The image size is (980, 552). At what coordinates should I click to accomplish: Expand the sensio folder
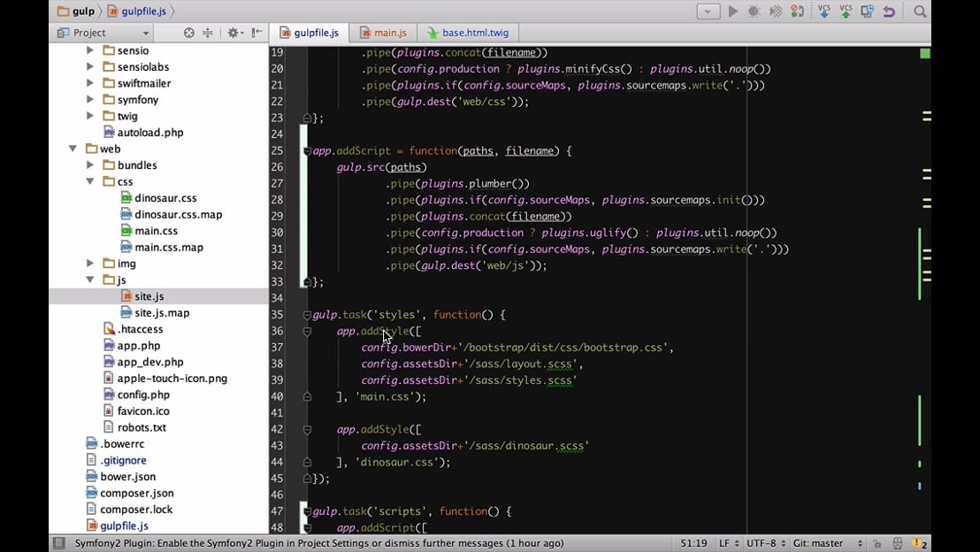click(x=90, y=50)
